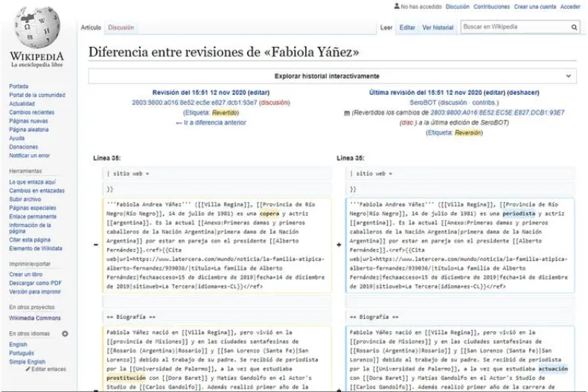Switch to the Discusión tab
Viewport: 588px width, 392px height.
point(121,28)
